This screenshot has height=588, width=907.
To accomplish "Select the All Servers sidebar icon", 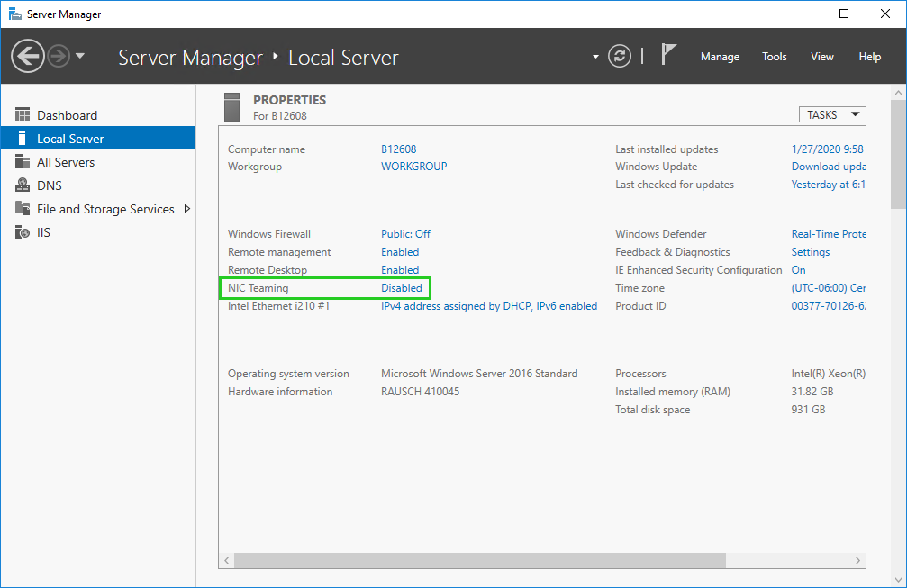I will coord(23,162).
